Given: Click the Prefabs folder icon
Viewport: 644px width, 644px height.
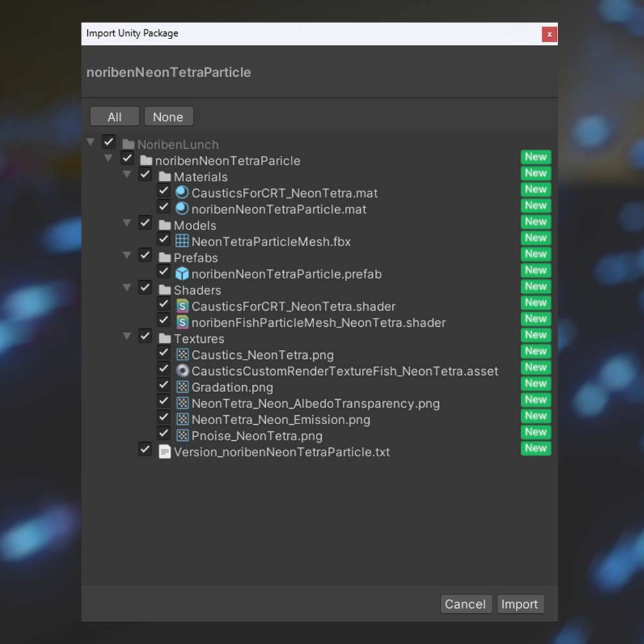Looking at the screenshot, I should 165,258.
